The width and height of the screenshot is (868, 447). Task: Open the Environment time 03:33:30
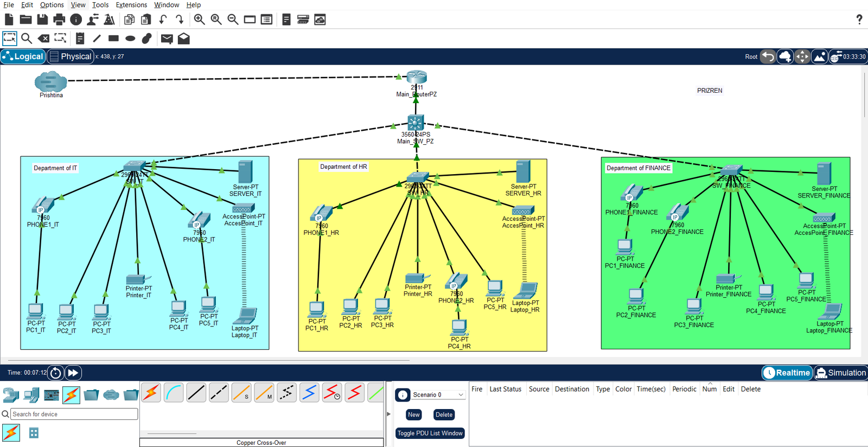(848, 56)
